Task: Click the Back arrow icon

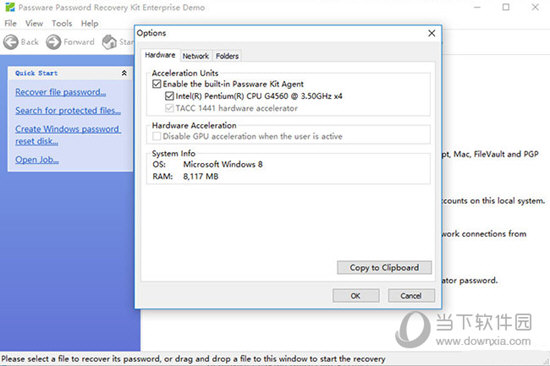Action: tap(11, 42)
